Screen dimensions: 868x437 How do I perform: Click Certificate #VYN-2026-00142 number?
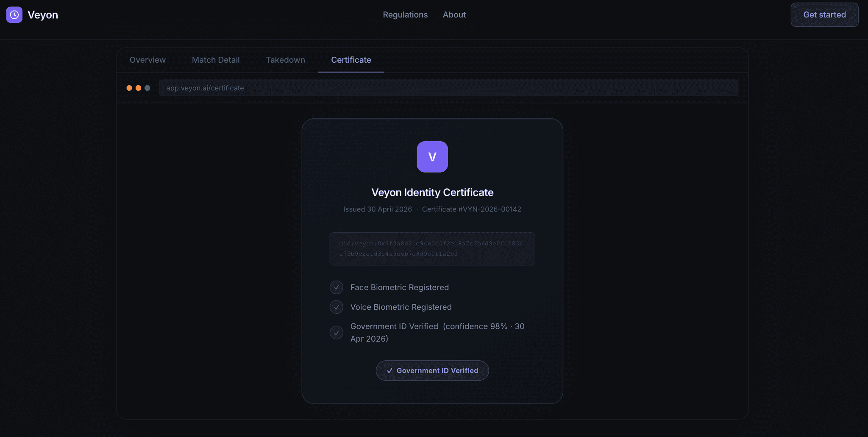pyautogui.click(x=472, y=209)
